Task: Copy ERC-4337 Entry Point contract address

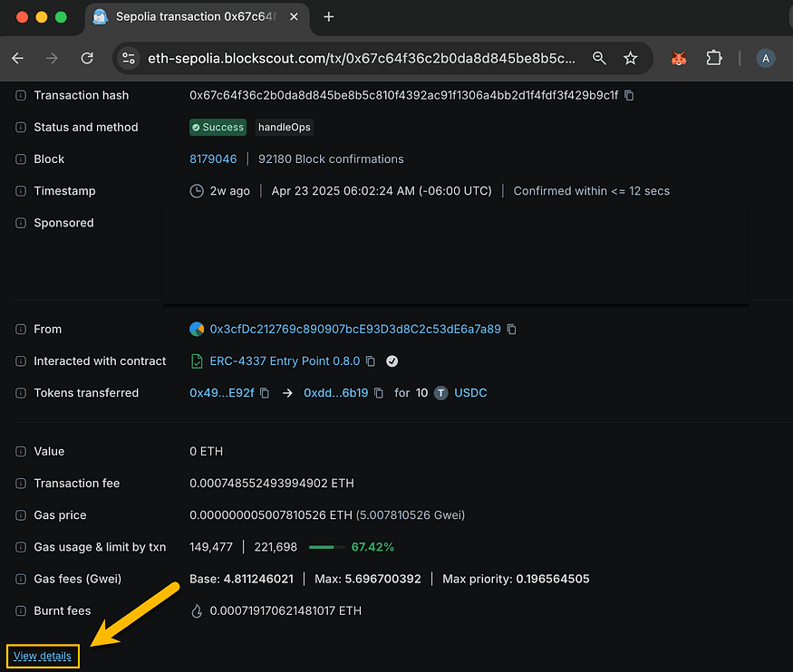Action: [x=371, y=361]
